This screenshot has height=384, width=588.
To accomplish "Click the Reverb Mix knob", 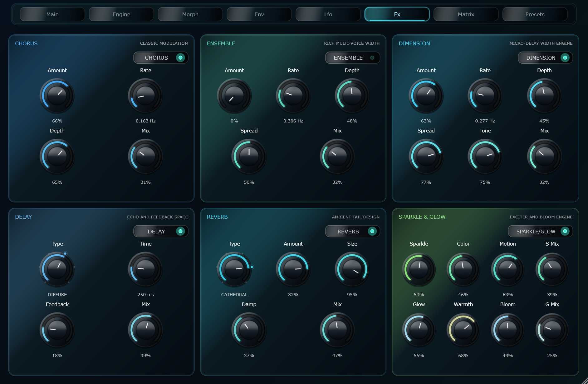I will point(337,330).
